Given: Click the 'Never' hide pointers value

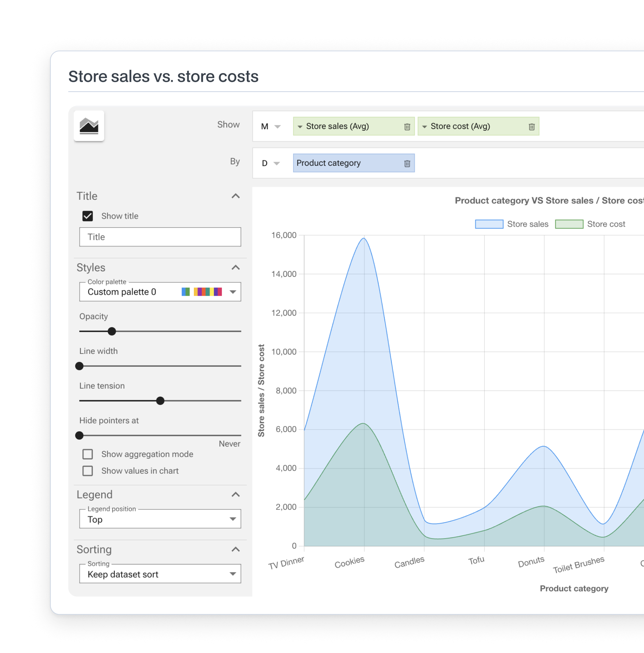Looking at the screenshot, I should 230,444.
